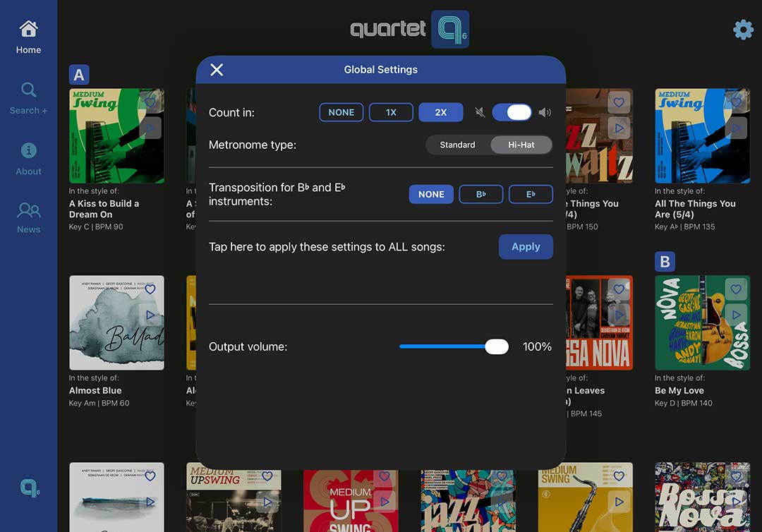Open the comic-style Bossa Nova cover
This screenshot has height=532, width=762.
pos(702,497)
